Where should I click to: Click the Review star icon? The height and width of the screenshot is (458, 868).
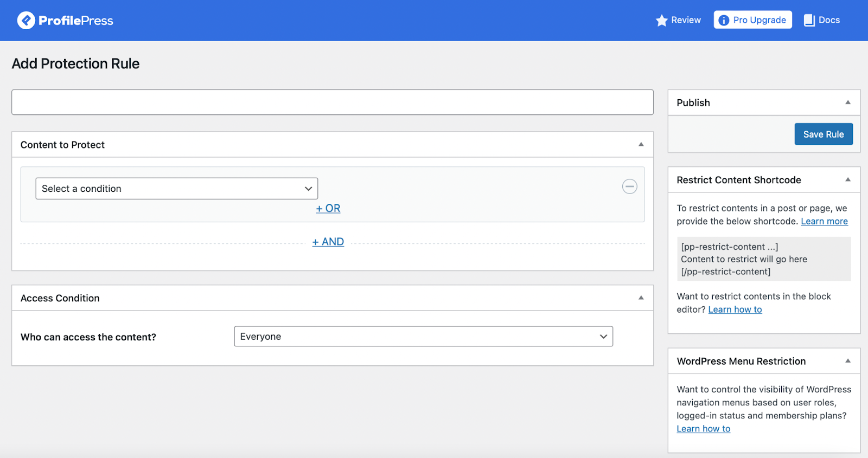pyautogui.click(x=661, y=21)
